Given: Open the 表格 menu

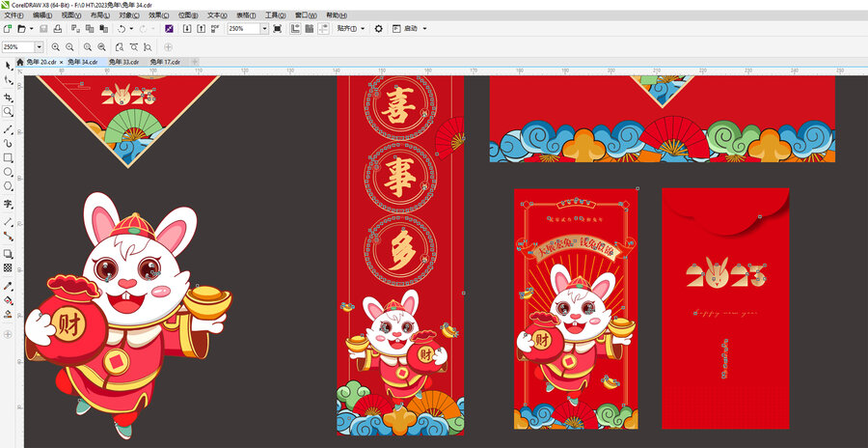Looking at the screenshot, I should (246, 15).
